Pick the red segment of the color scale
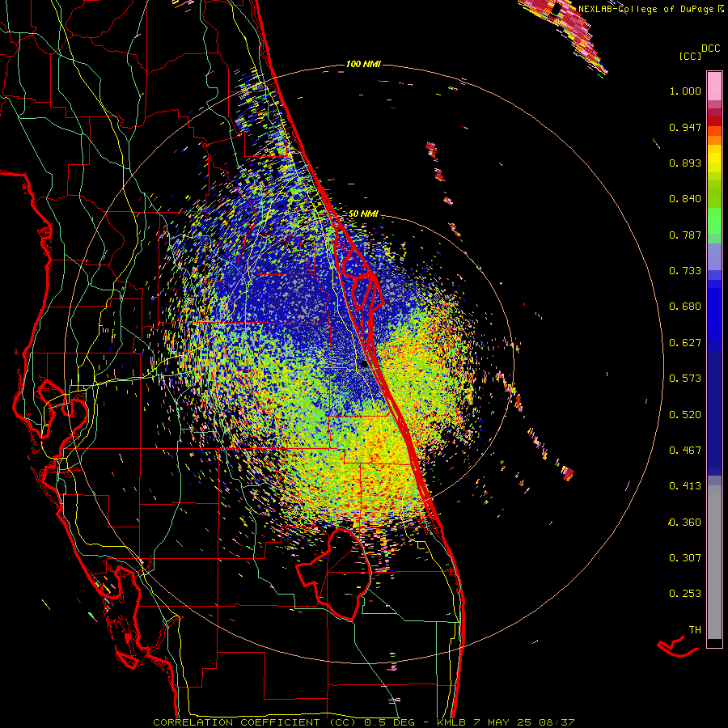 click(714, 121)
